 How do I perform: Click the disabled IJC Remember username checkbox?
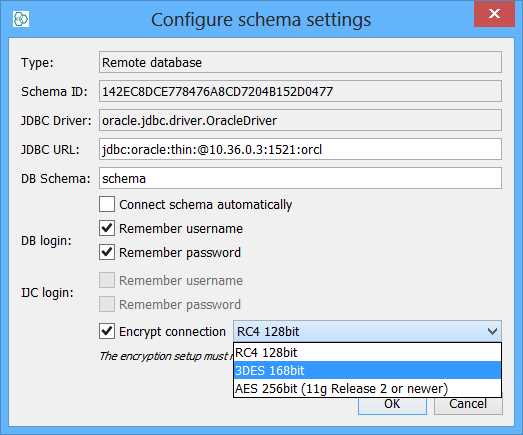click(x=107, y=280)
